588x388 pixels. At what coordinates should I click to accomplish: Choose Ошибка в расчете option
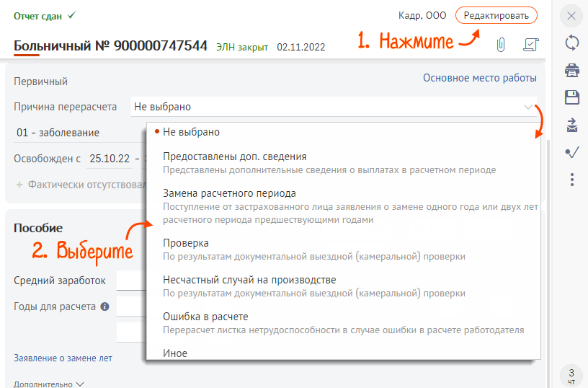click(344, 323)
